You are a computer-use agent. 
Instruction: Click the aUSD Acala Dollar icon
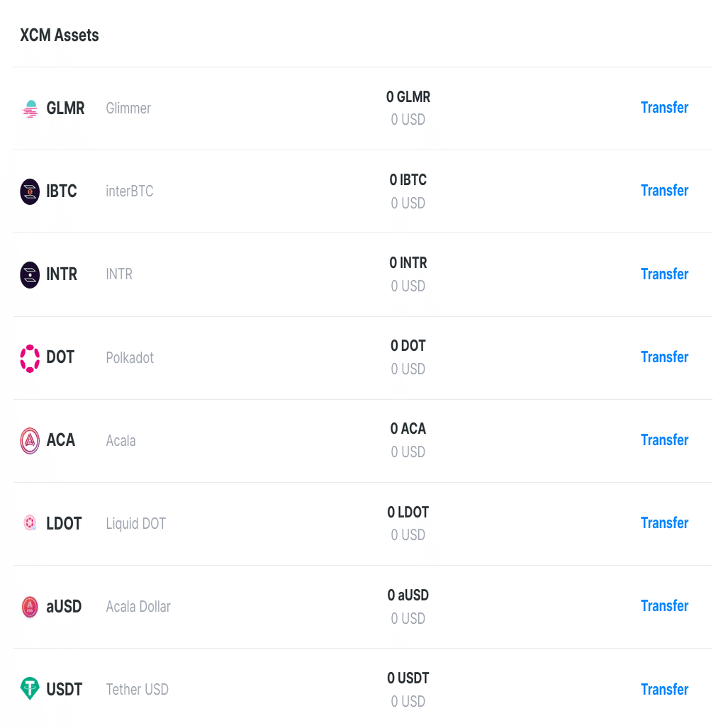(x=30, y=607)
